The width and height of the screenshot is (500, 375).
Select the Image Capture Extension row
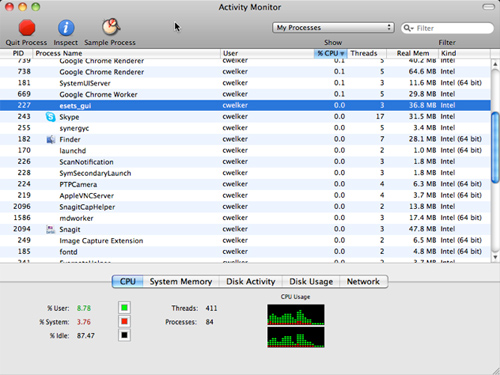(x=245, y=240)
